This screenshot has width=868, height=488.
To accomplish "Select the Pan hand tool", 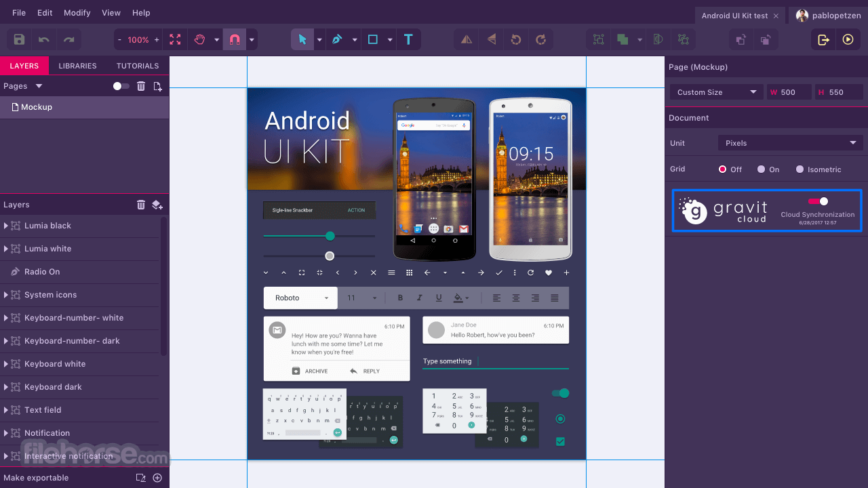I will pyautogui.click(x=199, y=40).
